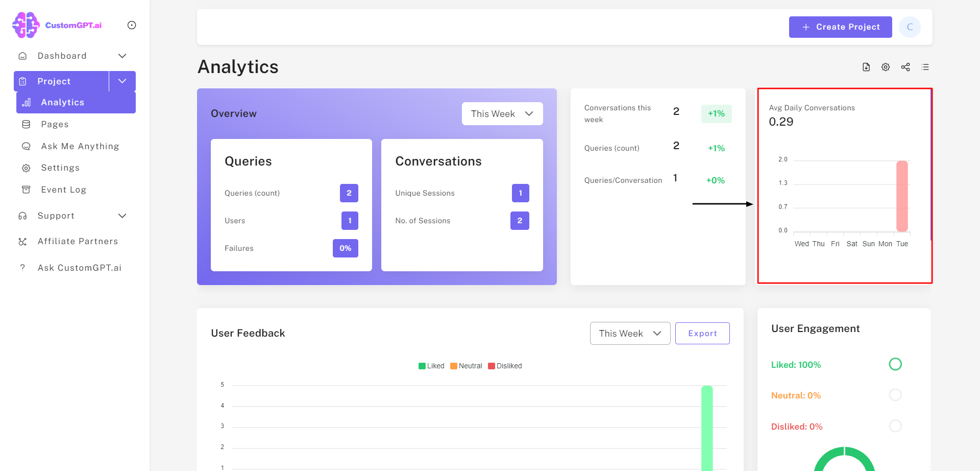The height and width of the screenshot is (471, 980).
Task: Click the Settings gear icon in sidebar
Action: click(x=26, y=168)
